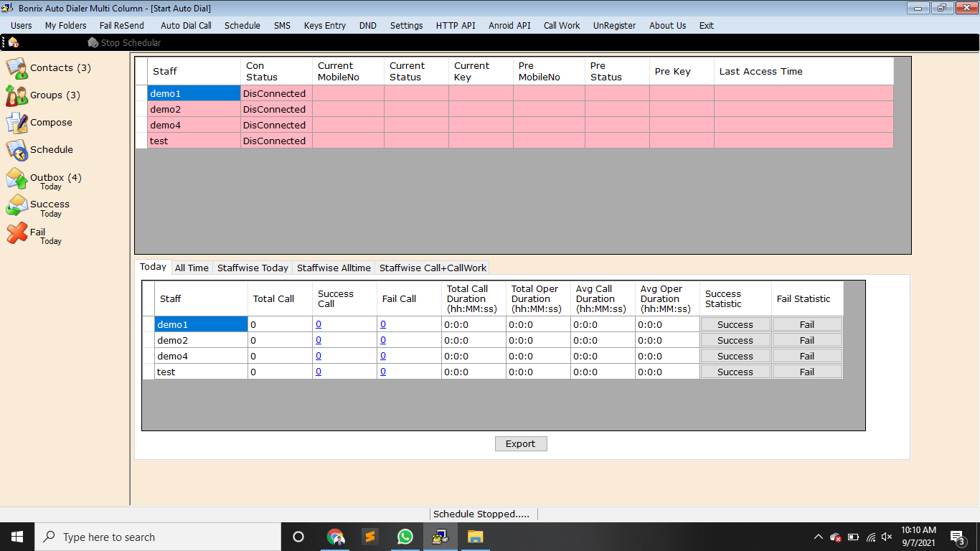The height and width of the screenshot is (551, 980).
Task: Launch Google Chrome from the taskbar
Action: 335,537
